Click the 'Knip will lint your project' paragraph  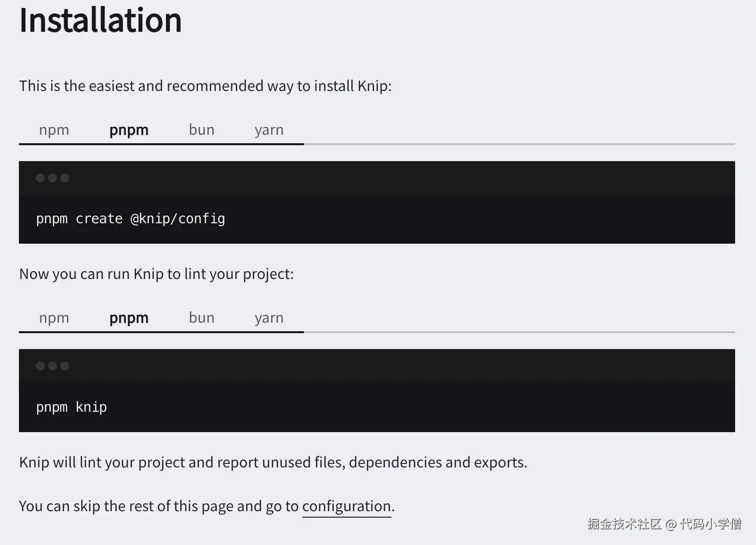click(x=273, y=462)
